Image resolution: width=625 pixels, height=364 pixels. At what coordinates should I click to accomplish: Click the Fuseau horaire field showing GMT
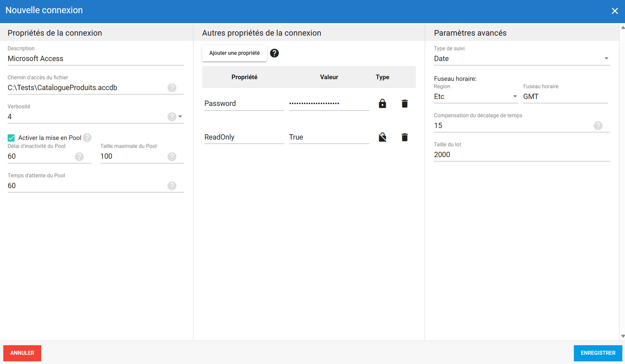pyautogui.click(x=565, y=97)
